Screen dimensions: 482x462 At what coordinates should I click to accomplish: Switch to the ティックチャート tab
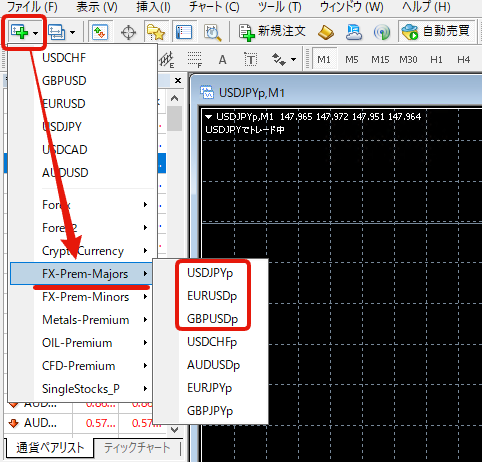[137, 448]
